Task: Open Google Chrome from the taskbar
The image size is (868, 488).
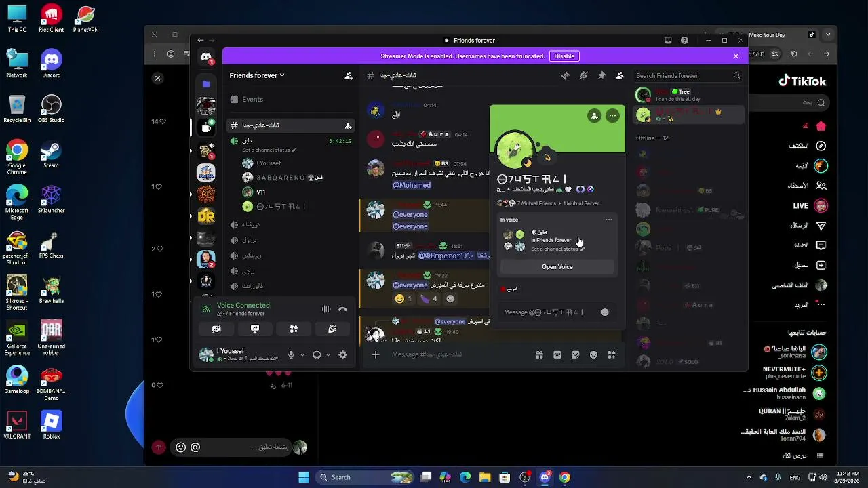Action: pyautogui.click(x=564, y=477)
